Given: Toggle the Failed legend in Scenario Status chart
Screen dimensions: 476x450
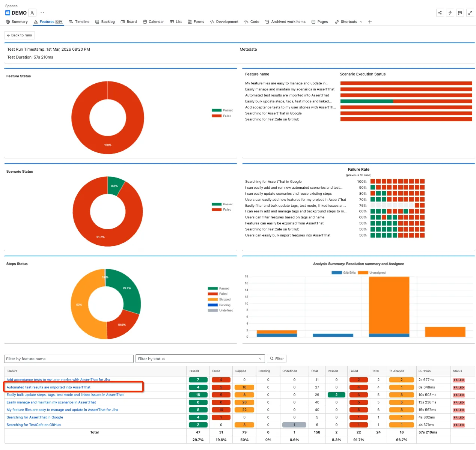Looking at the screenshot, I should [x=221, y=210].
